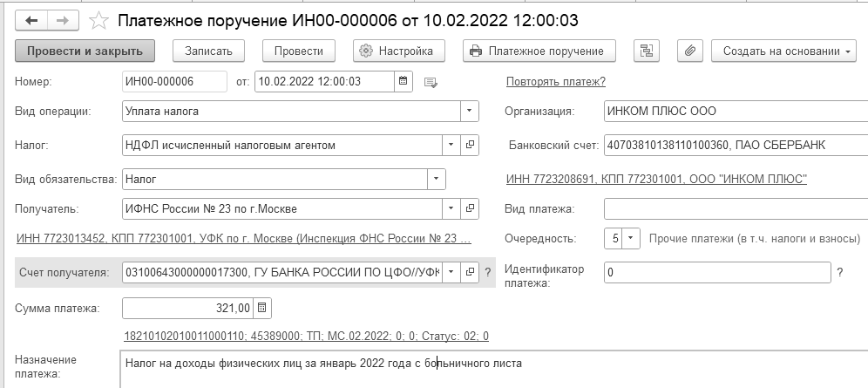Screen dimensions: 868x388
Task: Follow the Повторять платеж? link
Action: pyautogui.click(x=555, y=82)
